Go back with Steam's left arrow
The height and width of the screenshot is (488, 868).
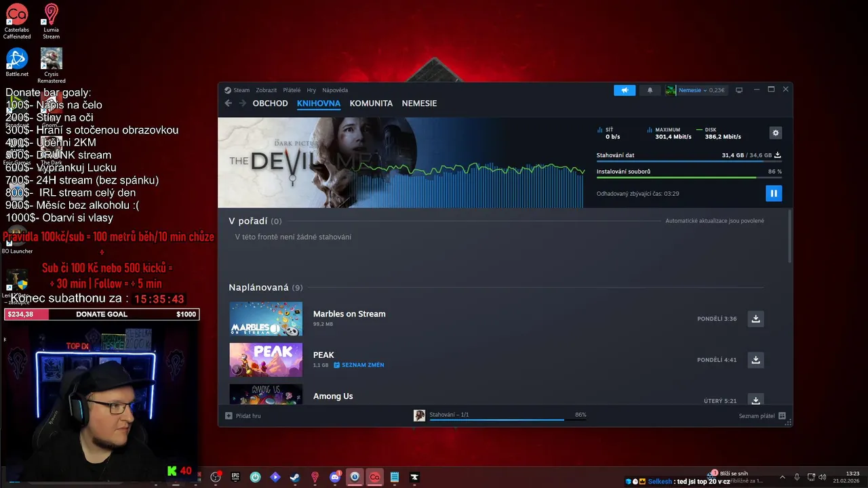coord(228,103)
